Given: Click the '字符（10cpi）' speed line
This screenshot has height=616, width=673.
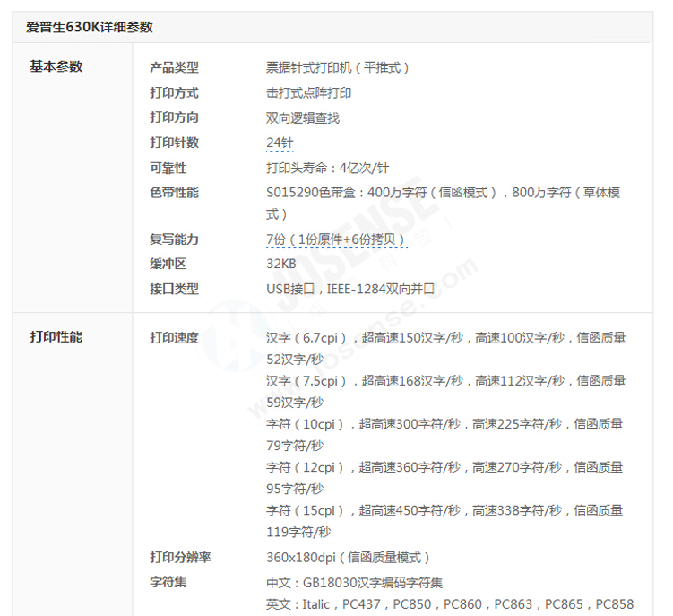Looking at the screenshot, I should [444, 424].
